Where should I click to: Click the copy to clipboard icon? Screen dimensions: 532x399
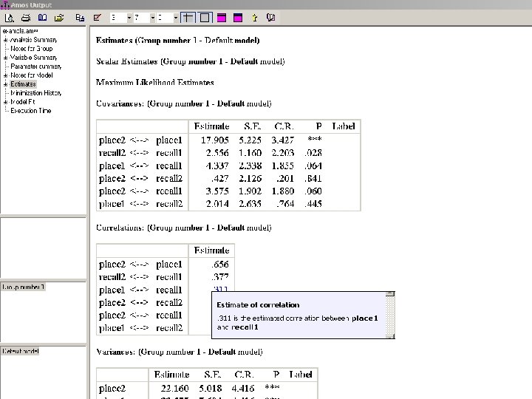pyautogui.click(x=80, y=18)
